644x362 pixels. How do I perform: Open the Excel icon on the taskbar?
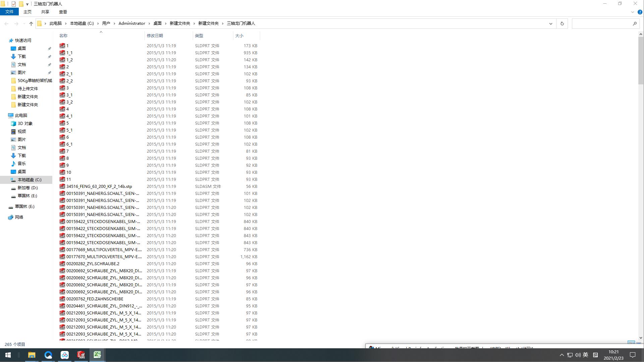click(x=97, y=355)
